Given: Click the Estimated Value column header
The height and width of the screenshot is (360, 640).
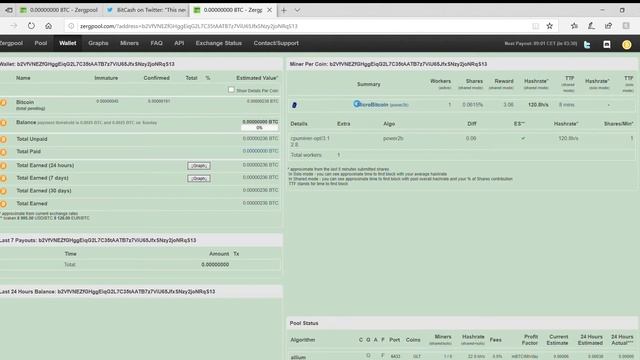Looking at the screenshot, I should point(257,78).
